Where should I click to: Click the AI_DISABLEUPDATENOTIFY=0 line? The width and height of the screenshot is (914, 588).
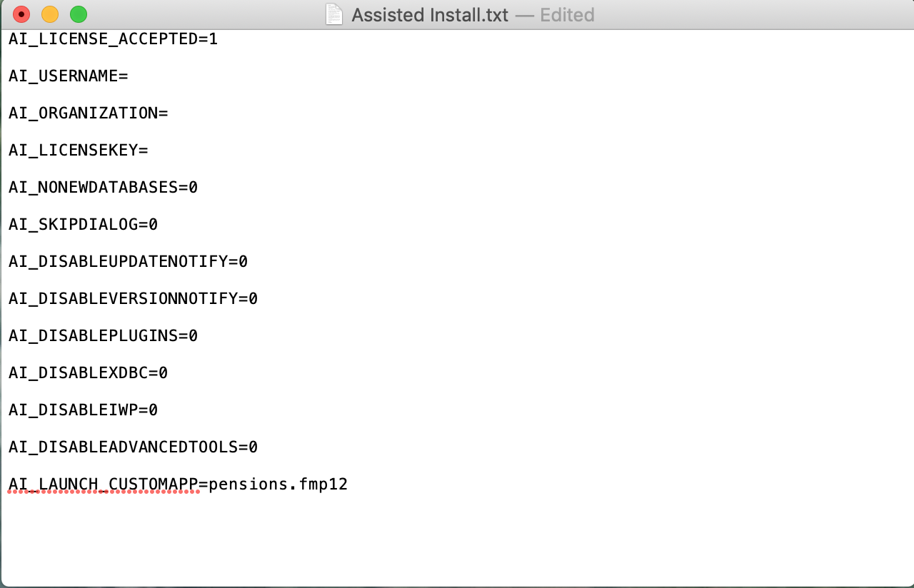(x=127, y=261)
